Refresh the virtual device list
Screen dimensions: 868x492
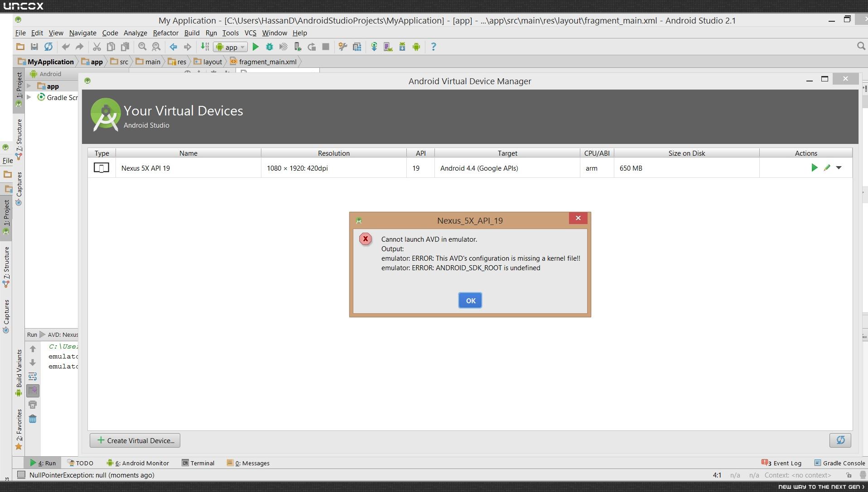[840, 440]
